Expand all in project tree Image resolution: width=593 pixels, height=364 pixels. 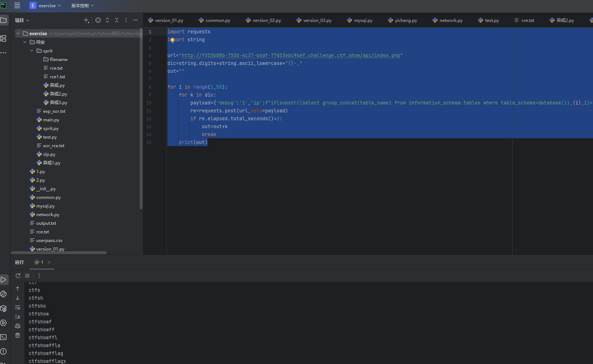[x=107, y=20]
